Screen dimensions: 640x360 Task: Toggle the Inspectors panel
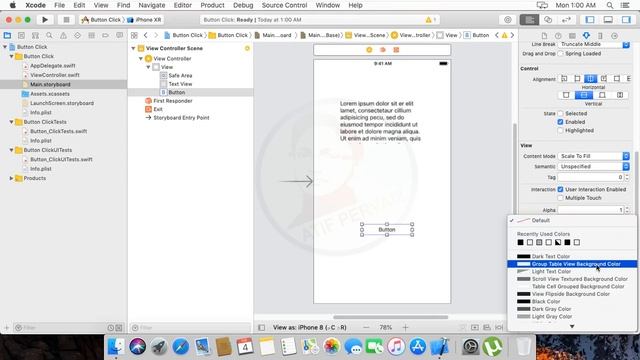click(626, 20)
